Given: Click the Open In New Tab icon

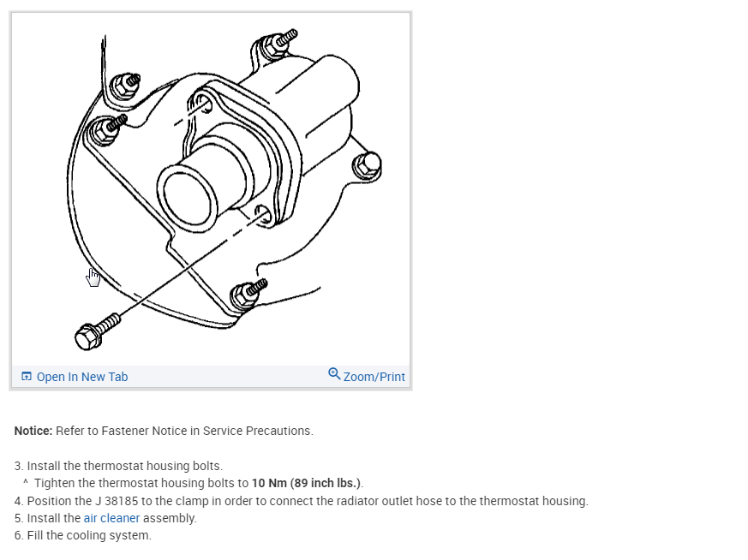Looking at the screenshot, I should 27,377.
